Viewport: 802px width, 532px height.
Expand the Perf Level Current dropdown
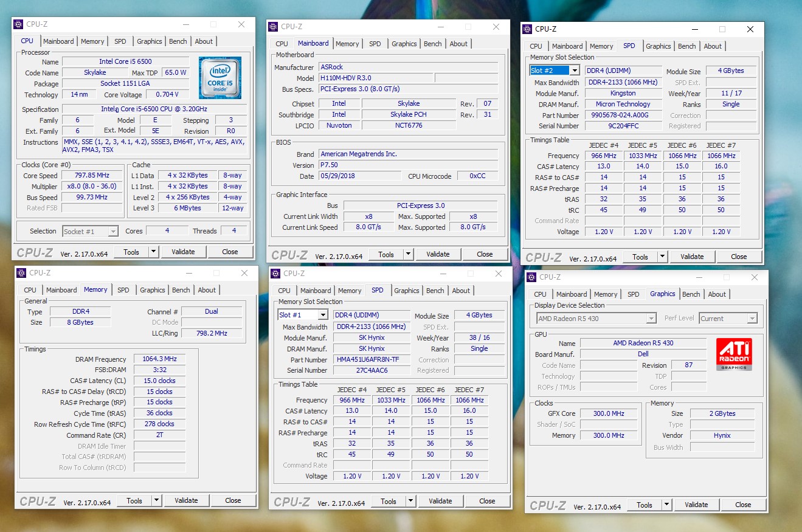(752, 319)
